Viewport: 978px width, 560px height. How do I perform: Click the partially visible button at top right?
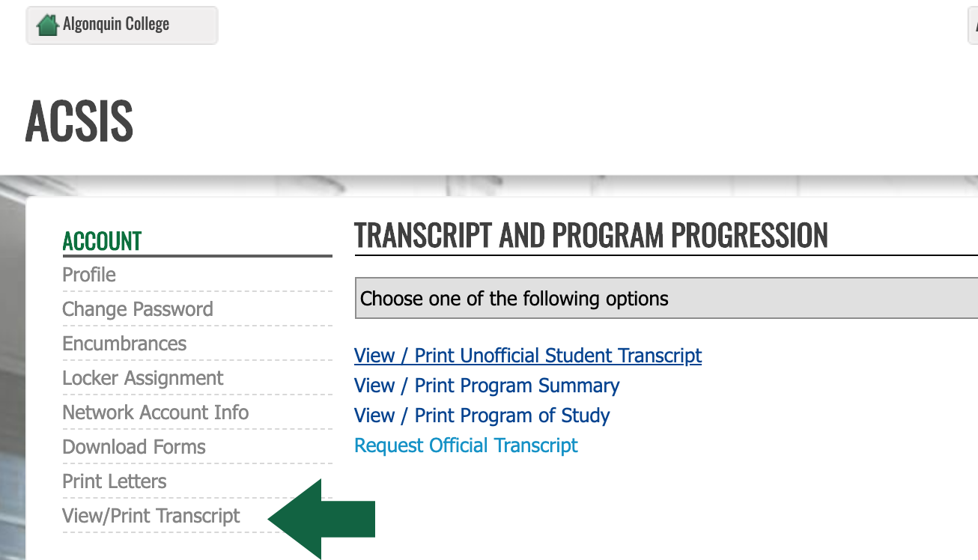(x=973, y=25)
